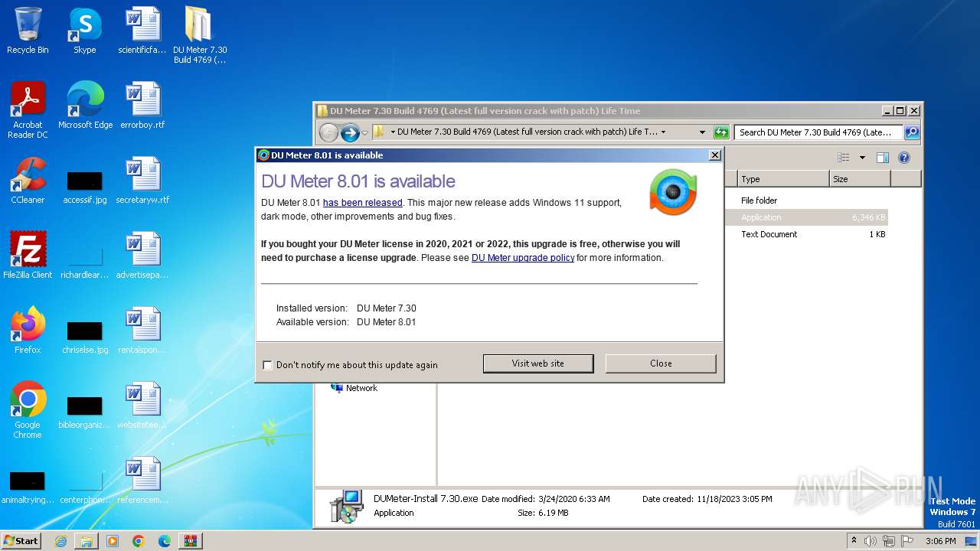Expand Explorer address bar history dropdown
This screenshot has height=551, width=980.
point(702,132)
